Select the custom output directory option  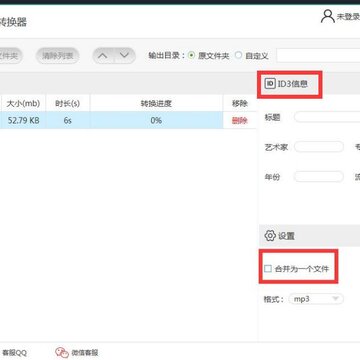[238, 55]
